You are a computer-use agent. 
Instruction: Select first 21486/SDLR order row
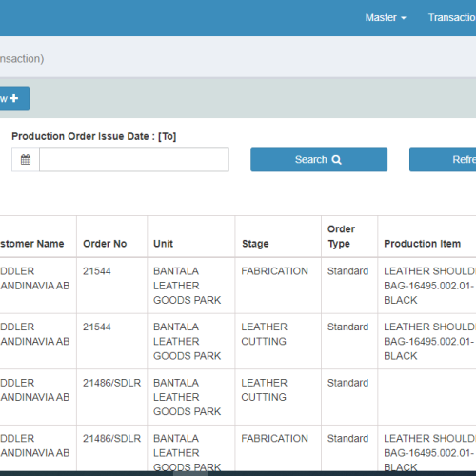[111, 383]
